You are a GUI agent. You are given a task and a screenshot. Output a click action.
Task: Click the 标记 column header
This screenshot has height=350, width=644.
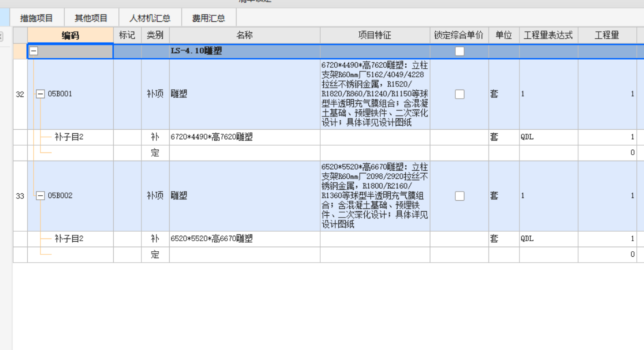(x=127, y=36)
